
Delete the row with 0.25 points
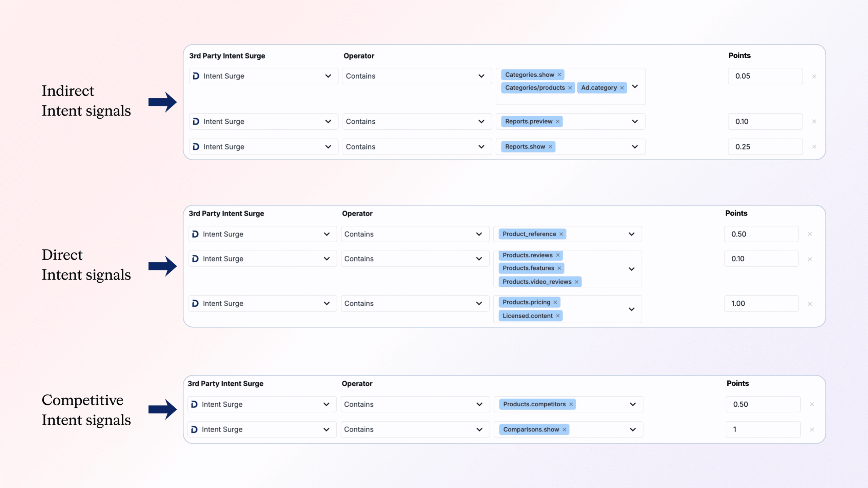tap(814, 147)
